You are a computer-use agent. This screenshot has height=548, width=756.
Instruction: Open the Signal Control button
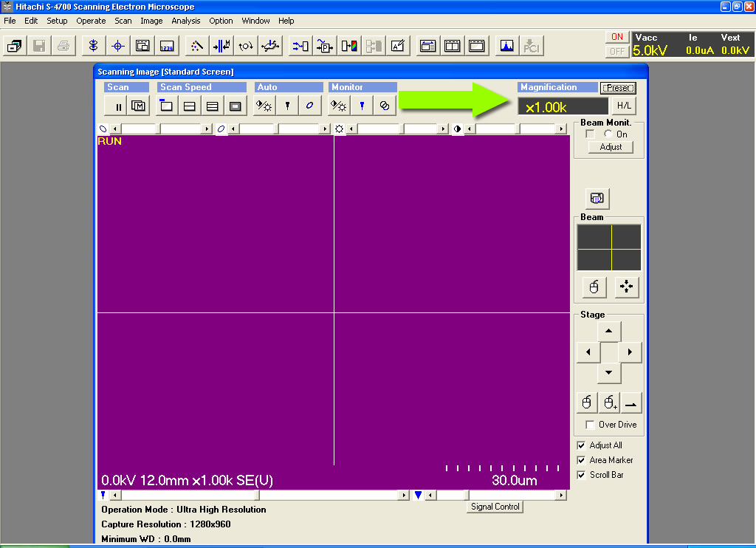pos(495,507)
